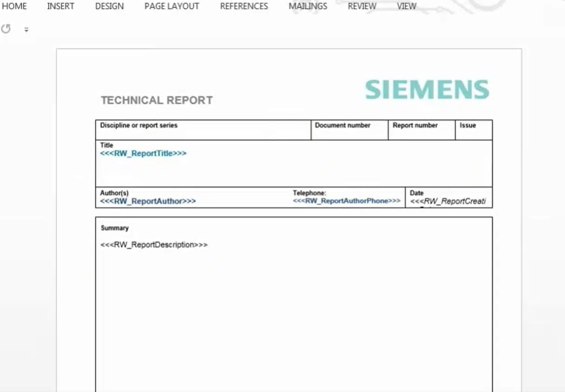Click the Telephone: label
The height and width of the screenshot is (392, 565).
coord(309,193)
